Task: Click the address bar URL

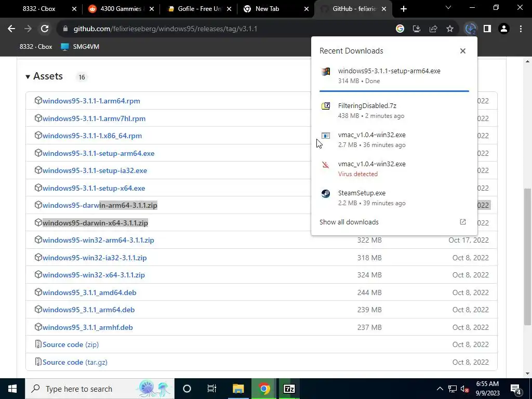Action: click(165, 29)
